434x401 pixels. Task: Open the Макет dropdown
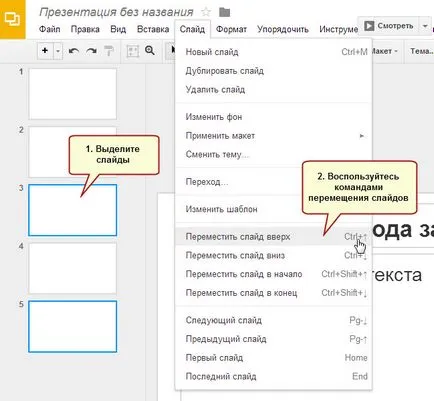coord(385,51)
